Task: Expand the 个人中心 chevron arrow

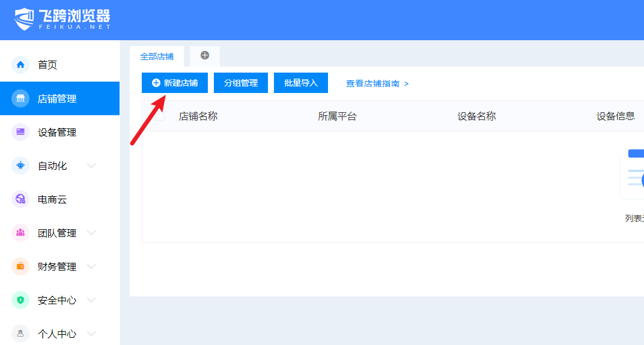Action: pos(91,334)
